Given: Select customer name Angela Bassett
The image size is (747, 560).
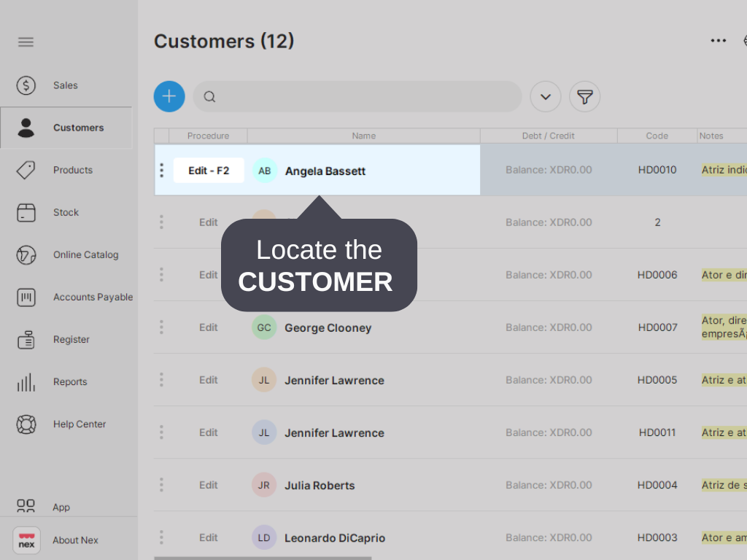Looking at the screenshot, I should (x=325, y=171).
